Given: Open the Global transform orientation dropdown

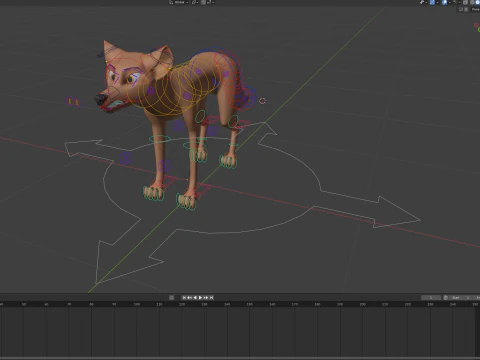Looking at the screenshot, I should (179, 2).
